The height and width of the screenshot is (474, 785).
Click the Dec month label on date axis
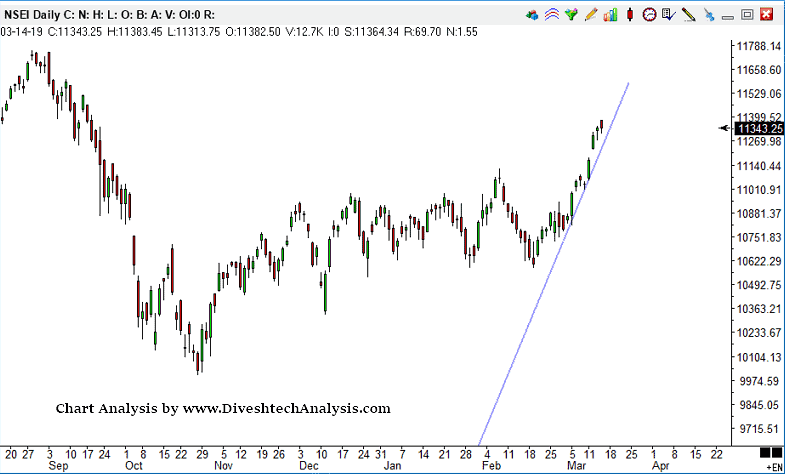tap(309, 466)
